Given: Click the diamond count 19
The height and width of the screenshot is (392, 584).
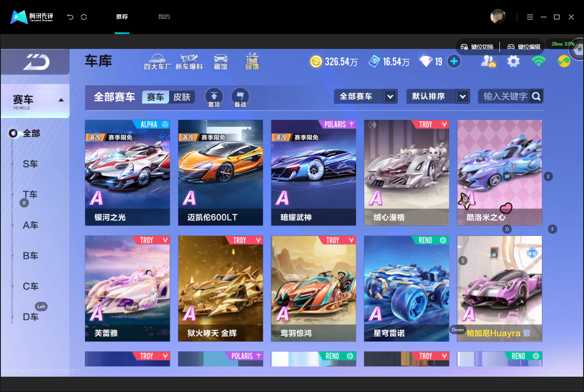Looking at the screenshot, I should (x=439, y=62).
